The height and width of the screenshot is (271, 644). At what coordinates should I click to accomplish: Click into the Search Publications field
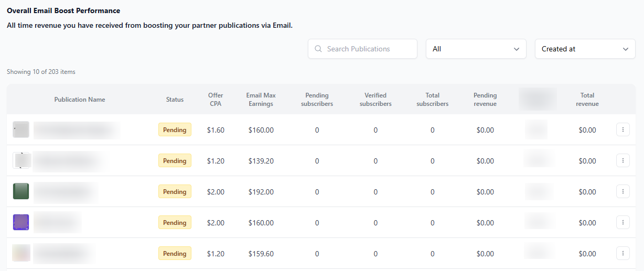pyautogui.click(x=367, y=49)
